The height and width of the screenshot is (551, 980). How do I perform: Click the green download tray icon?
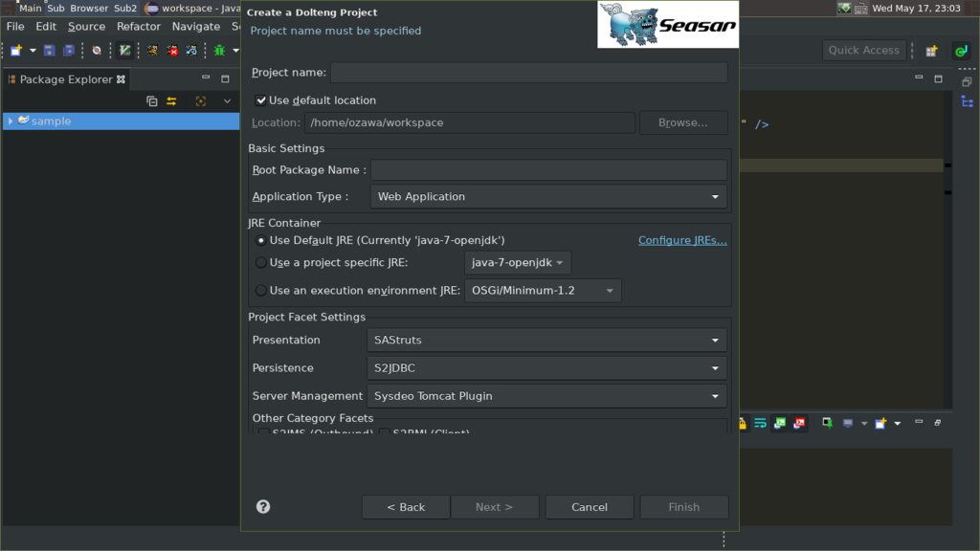pyautogui.click(x=844, y=8)
